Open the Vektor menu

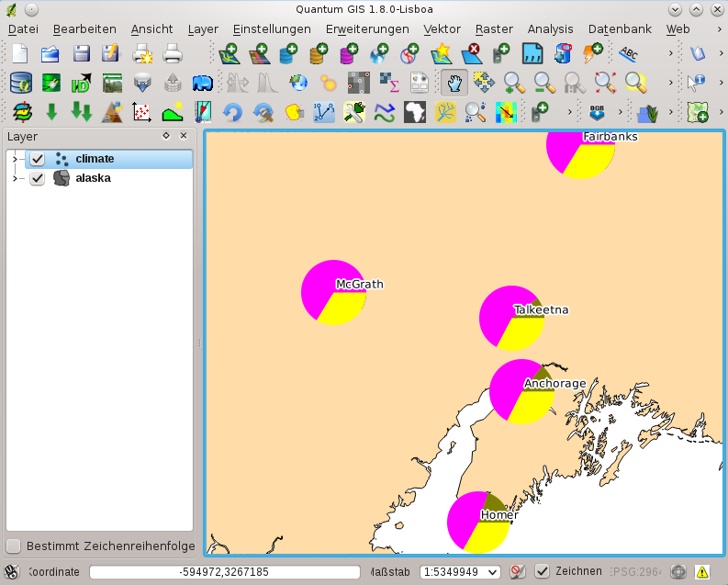tap(442, 29)
